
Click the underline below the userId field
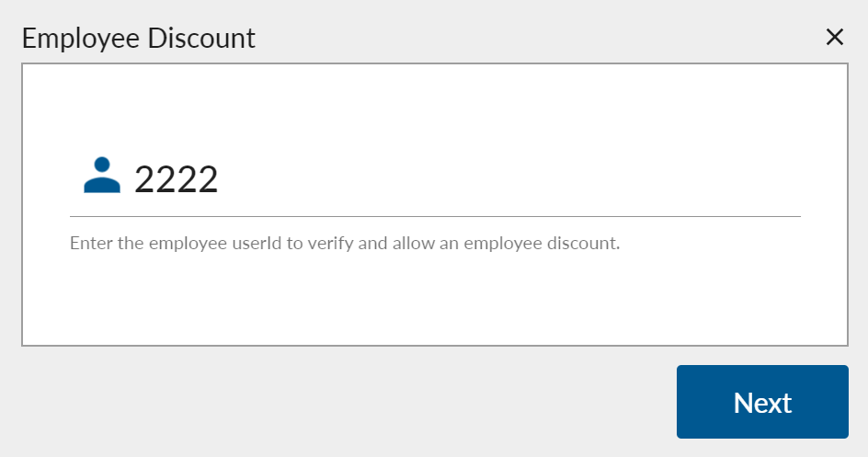(435, 216)
